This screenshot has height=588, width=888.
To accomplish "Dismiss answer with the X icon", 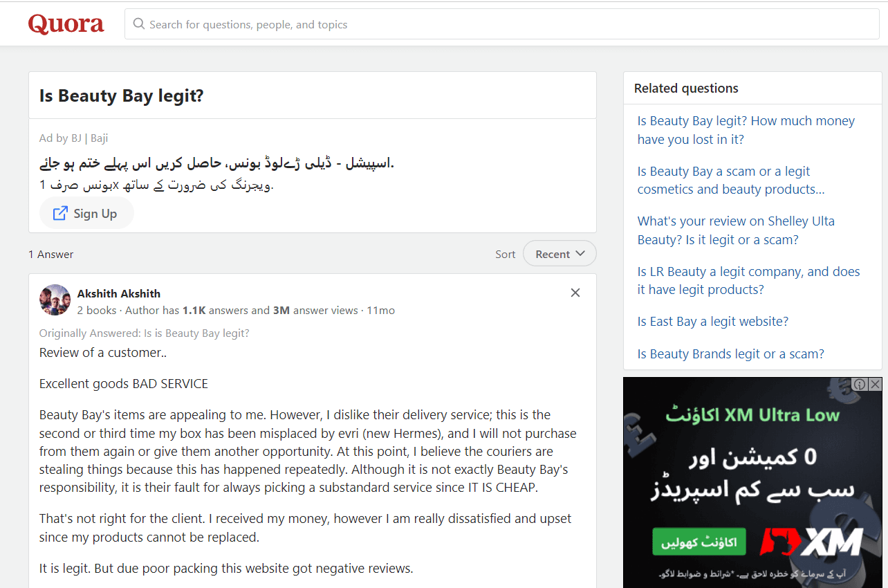I will (575, 293).
